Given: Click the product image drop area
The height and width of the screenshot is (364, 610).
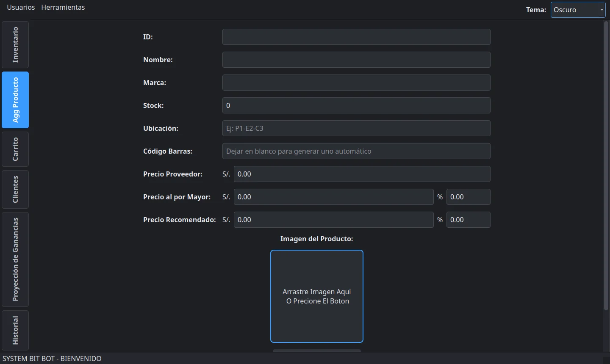Looking at the screenshot, I should click(317, 296).
